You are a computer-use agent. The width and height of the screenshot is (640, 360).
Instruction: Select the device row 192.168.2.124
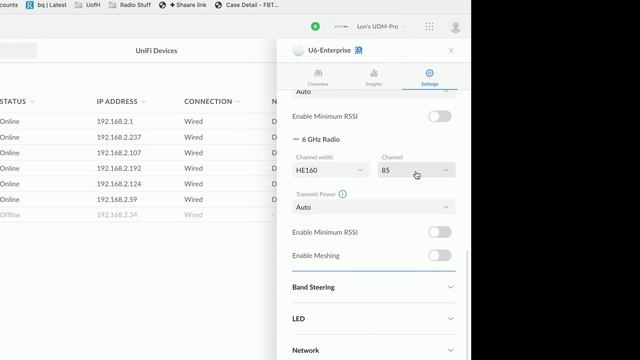tap(138, 184)
